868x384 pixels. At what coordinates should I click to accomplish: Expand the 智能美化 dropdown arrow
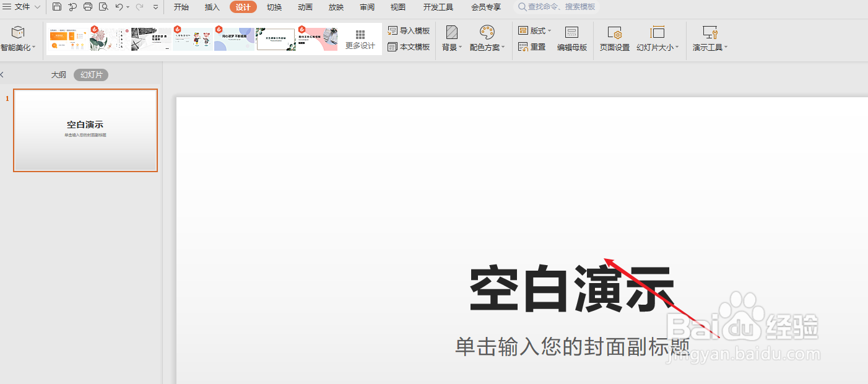click(34, 48)
